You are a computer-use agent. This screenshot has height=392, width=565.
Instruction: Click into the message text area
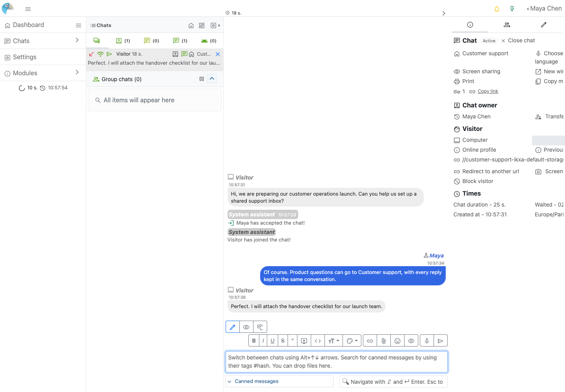(337, 361)
